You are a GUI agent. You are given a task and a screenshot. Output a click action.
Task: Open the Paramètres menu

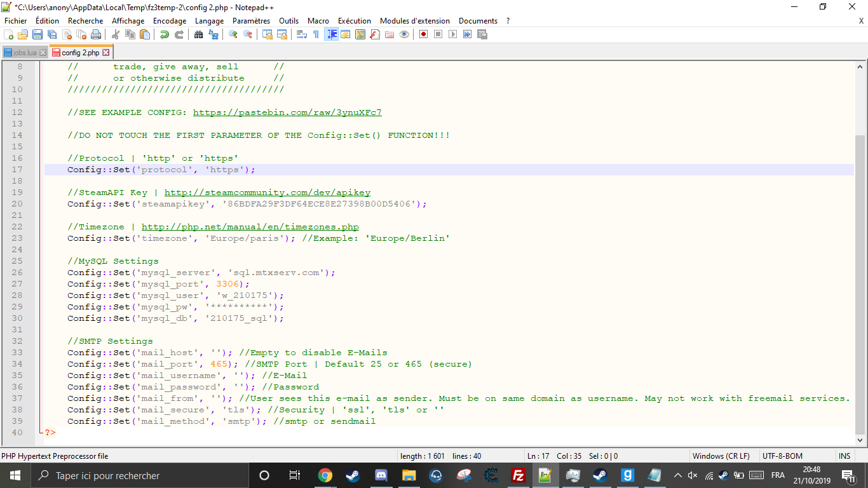[251, 21]
